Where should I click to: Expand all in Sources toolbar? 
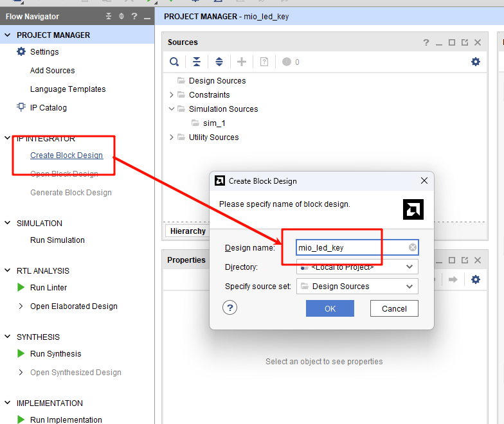(x=219, y=62)
